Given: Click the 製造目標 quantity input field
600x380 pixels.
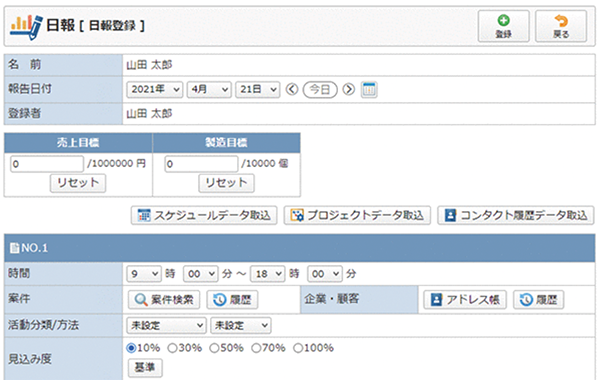Looking at the screenshot, I should coord(201,164).
